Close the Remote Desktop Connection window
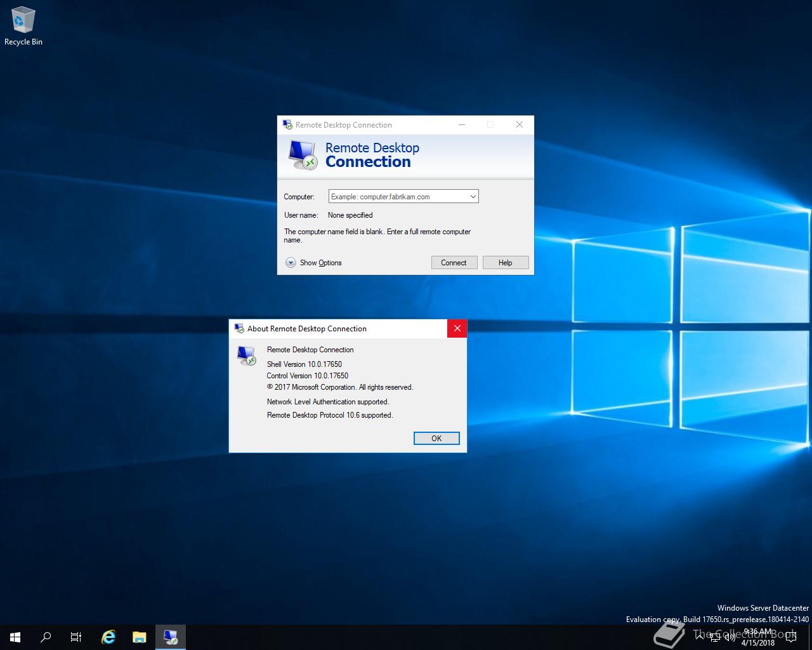The image size is (812, 650). (x=520, y=125)
